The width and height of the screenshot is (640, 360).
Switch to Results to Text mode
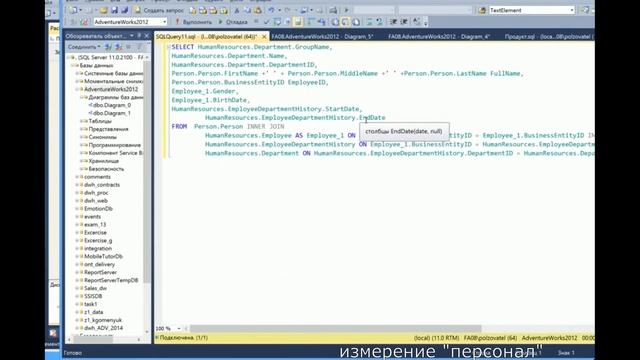[x=335, y=22]
